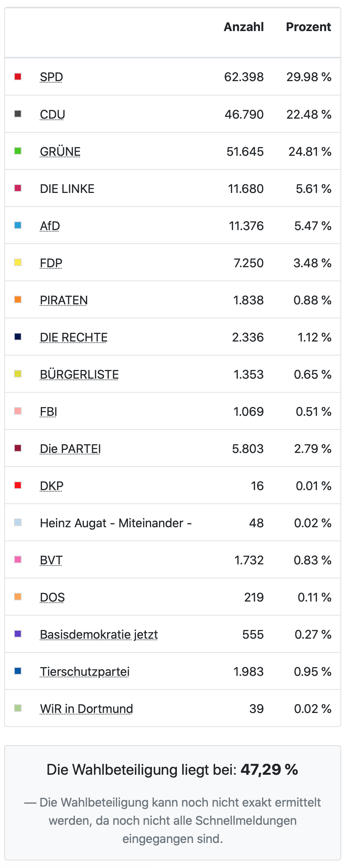Click the purple Basisdemokratie jetzt swatch
356x868 pixels.
pyautogui.click(x=18, y=634)
